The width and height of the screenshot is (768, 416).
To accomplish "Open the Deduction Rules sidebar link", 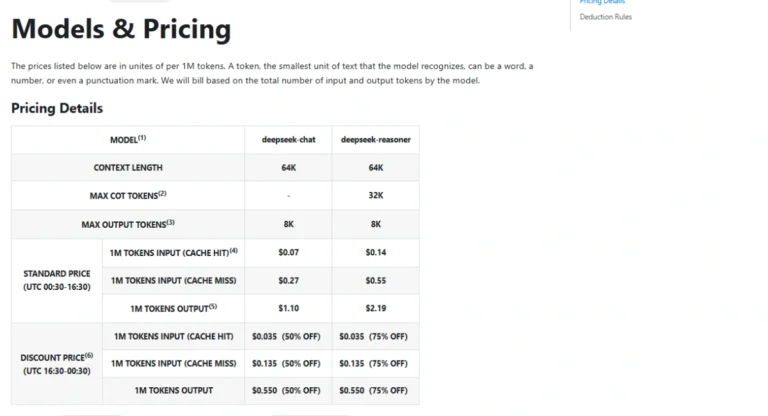I will [x=605, y=17].
